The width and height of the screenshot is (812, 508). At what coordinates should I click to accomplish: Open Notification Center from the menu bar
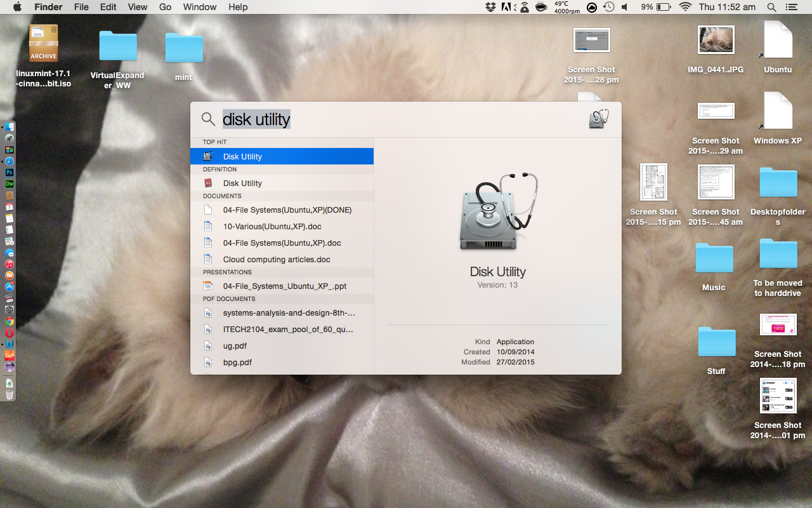coord(791,7)
